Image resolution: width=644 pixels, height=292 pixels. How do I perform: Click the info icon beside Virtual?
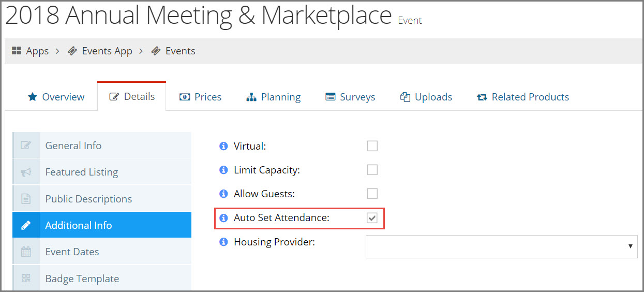(223, 147)
